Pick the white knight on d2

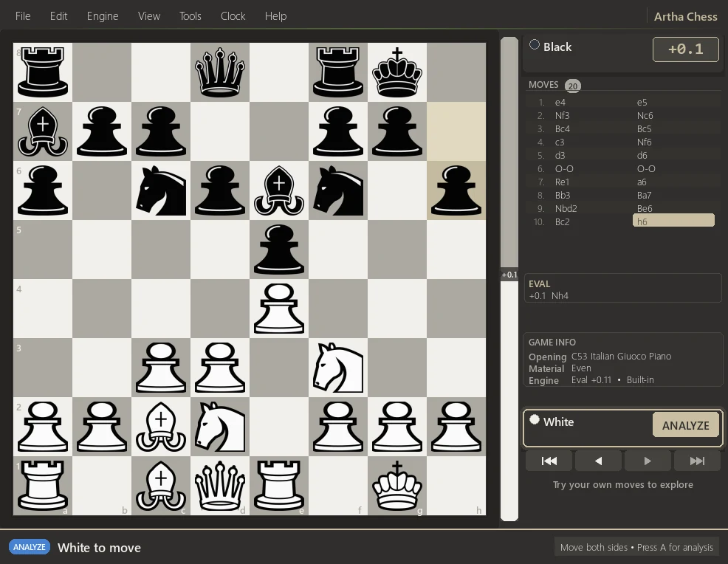coord(219,426)
